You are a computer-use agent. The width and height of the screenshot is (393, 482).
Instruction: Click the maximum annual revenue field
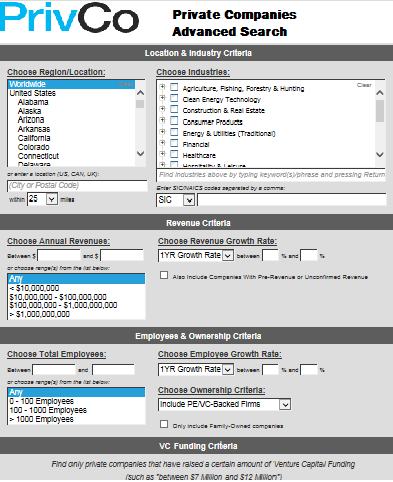(122, 256)
